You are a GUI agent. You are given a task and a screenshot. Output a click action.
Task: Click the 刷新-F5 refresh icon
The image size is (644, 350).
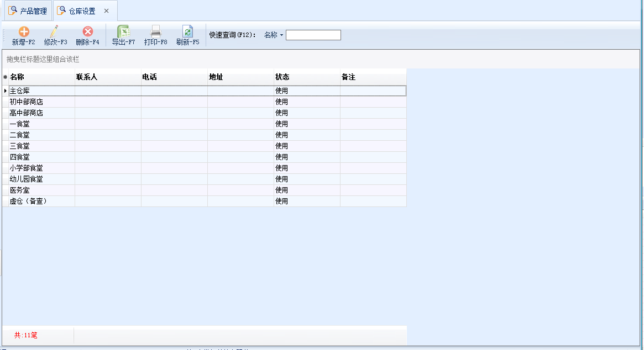[x=187, y=32]
